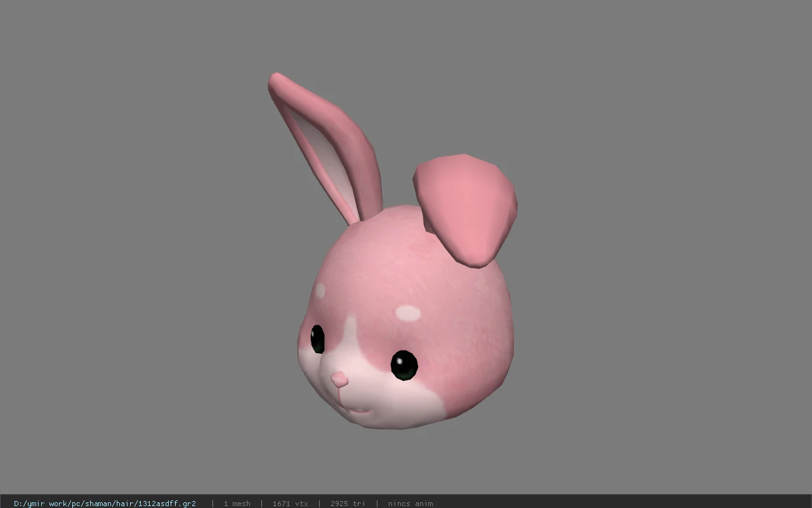Image resolution: width=812 pixels, height=508 pixels.
Task: Select the '1 mesh' status bar label
Action: [237, 504]
